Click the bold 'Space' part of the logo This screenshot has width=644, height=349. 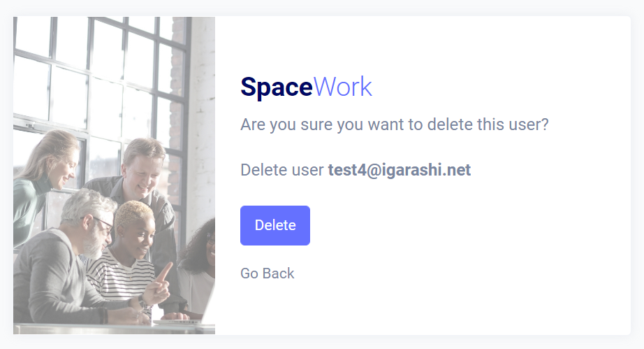pyautogui.click(x=277, y=87)
